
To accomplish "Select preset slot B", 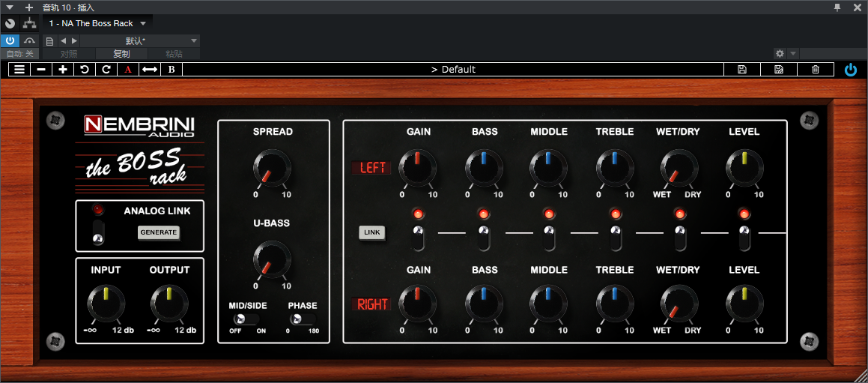I will 172,69.
